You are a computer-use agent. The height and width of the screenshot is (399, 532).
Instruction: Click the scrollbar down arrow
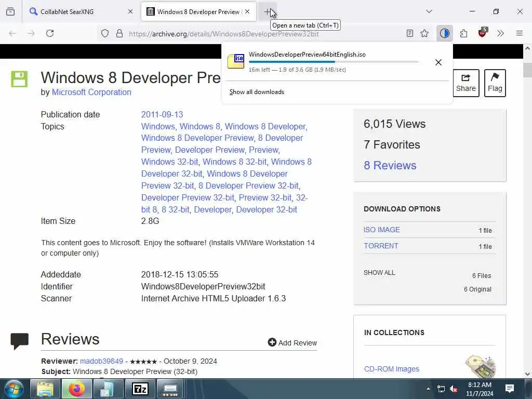tap(527, 374)
